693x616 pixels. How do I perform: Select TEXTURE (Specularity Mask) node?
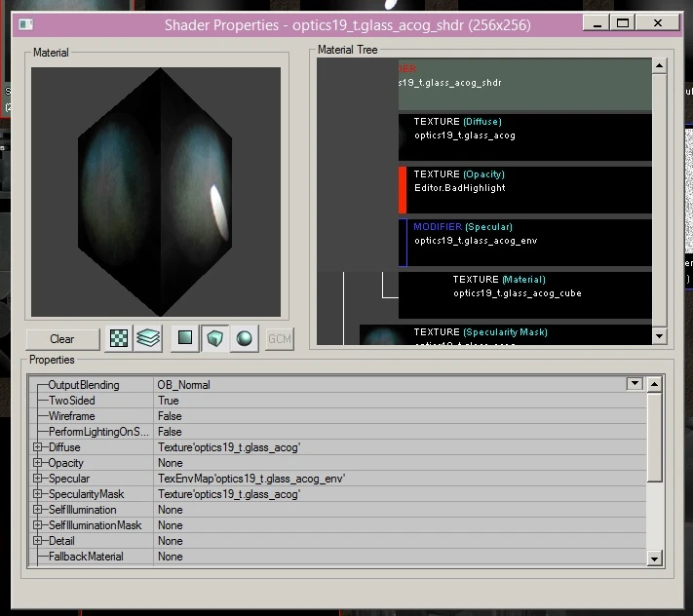tap(506, 334)
